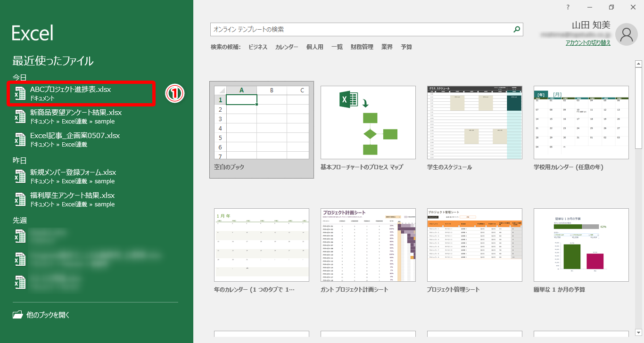Select the 財務管理 search suggestion
This screenshot has height=343, width=644.
click(x=362, y=47)
